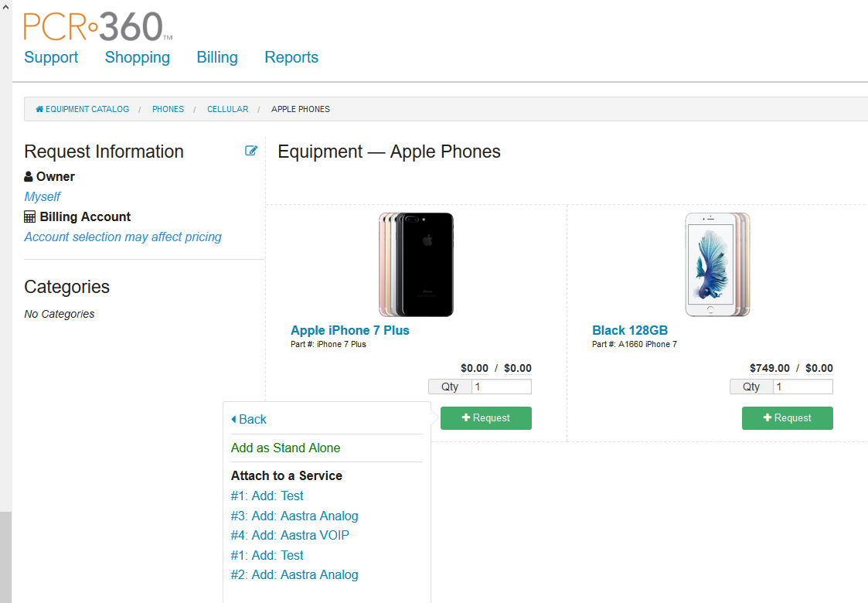This screenshot has height=603, width=868.
Task: Open the Support menu
Action: tap(51, 57)
